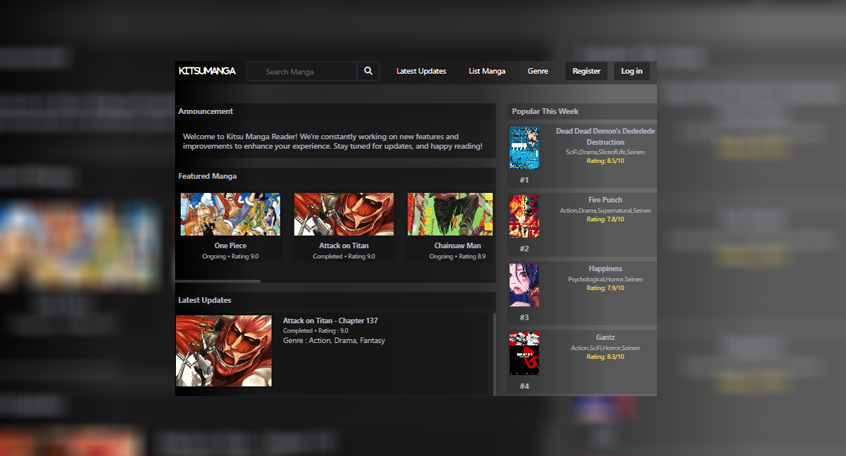Click 'Rating: 8.5/10' text
846x456 pixels.
point(605,161)
